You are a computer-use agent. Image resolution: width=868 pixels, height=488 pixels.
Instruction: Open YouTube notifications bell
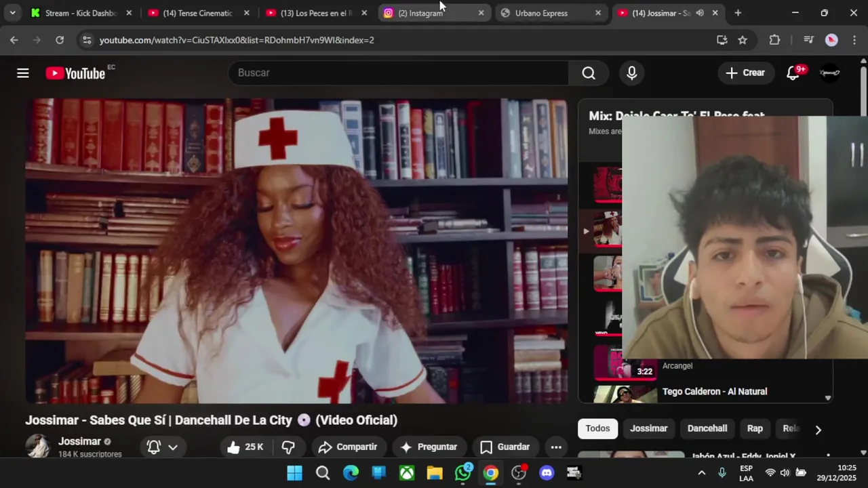[x=793, y=73]
